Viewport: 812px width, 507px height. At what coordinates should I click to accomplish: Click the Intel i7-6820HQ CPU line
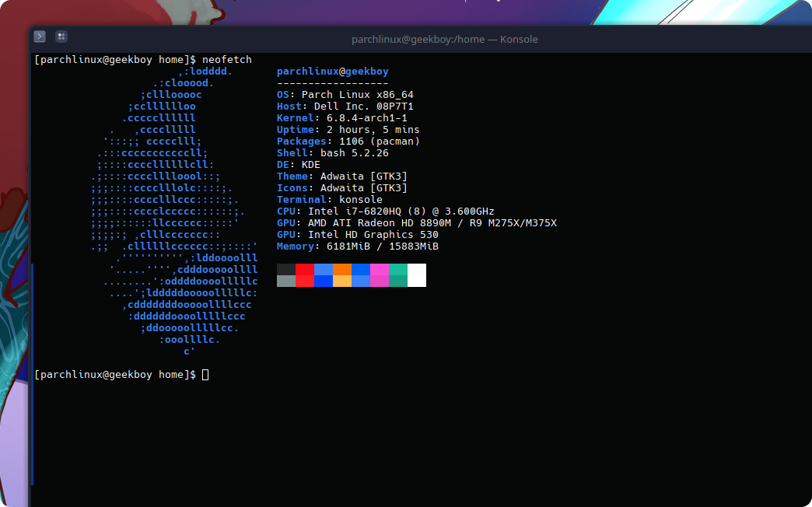click(x=385, y=210)
